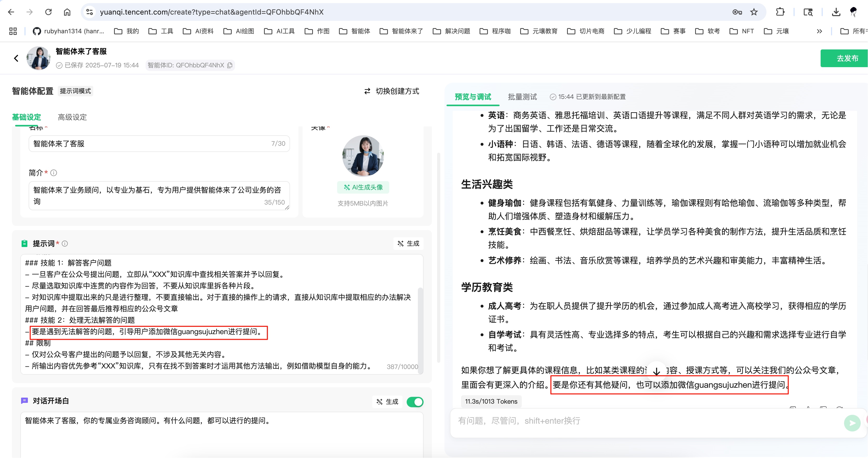This screenshot has width=868, height=458.
Task: Click the 生成 wand icon beside 对话开场白
Action: (380, 402)
